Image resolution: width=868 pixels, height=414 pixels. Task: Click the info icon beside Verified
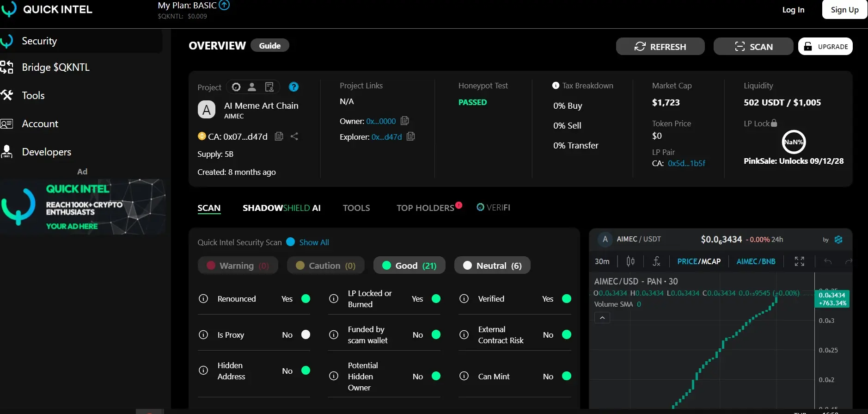(x=464, y=299)
